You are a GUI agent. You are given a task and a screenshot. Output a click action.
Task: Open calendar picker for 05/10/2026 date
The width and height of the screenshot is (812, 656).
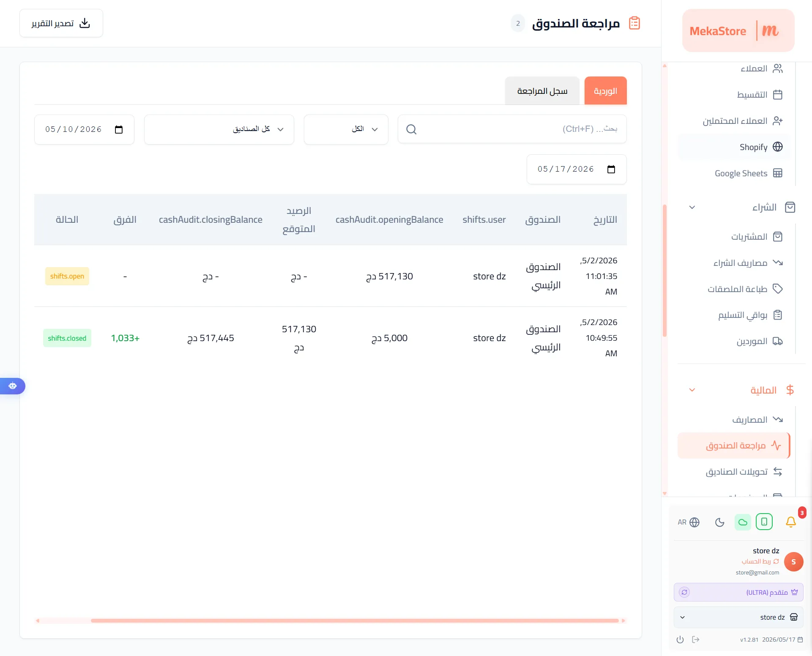pyautogui.click(x=119, y=129)
